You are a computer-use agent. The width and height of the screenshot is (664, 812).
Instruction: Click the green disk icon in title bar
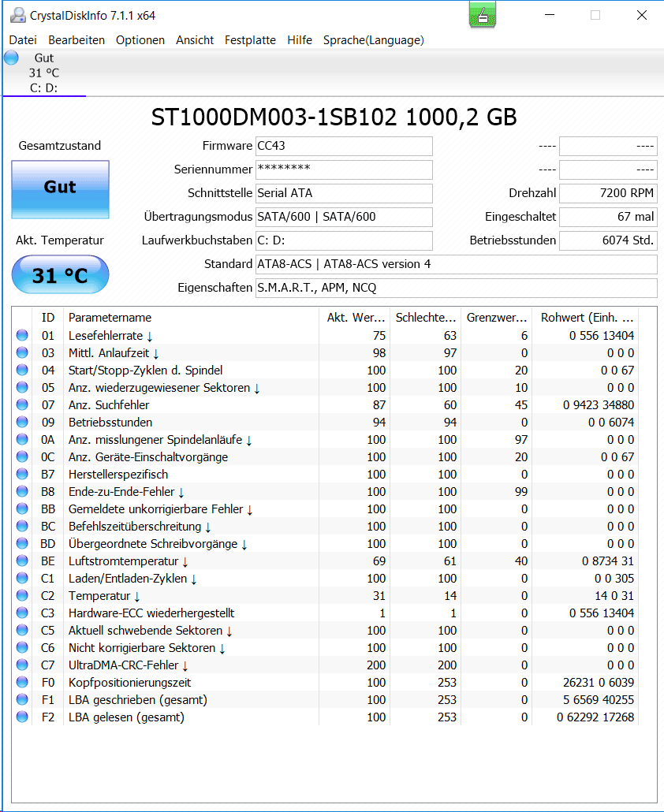pos(482,14)
